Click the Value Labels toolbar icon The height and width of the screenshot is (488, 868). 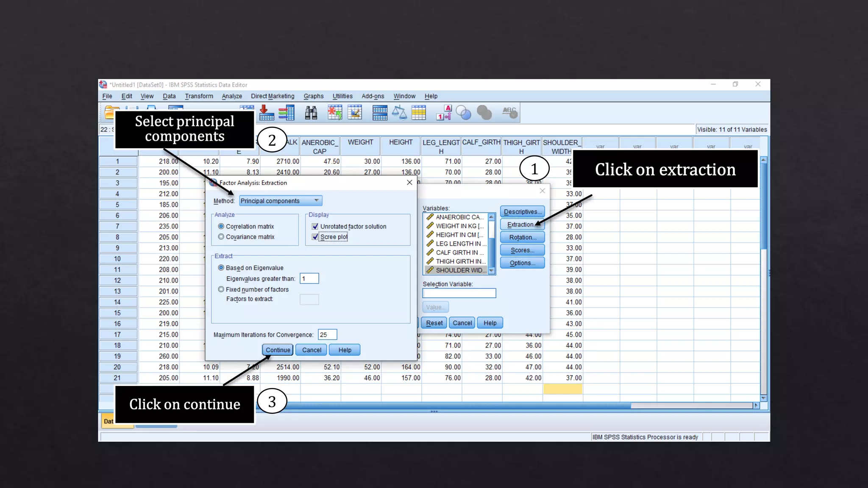point(444,113)
